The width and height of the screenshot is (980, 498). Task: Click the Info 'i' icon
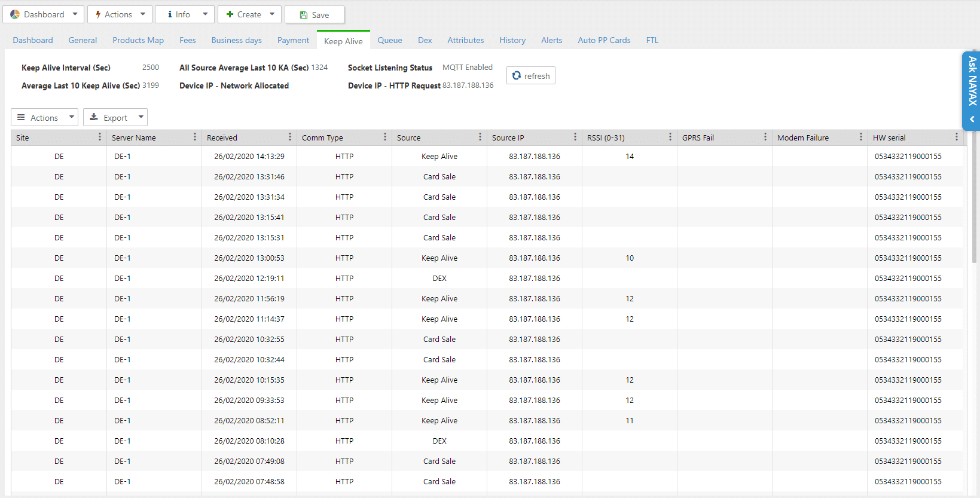click(x=170, y=14)
